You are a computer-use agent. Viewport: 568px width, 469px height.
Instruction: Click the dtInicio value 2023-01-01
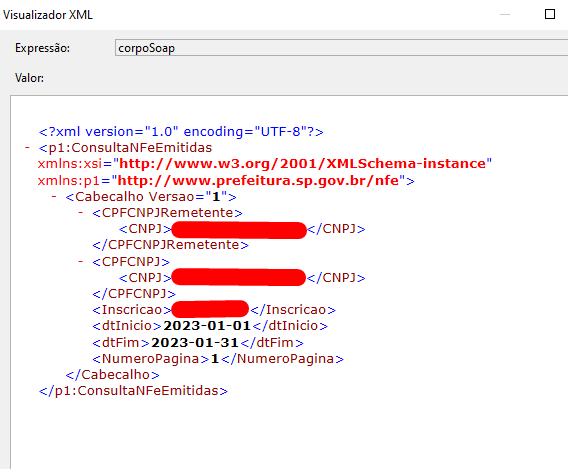tap(207, 326)
